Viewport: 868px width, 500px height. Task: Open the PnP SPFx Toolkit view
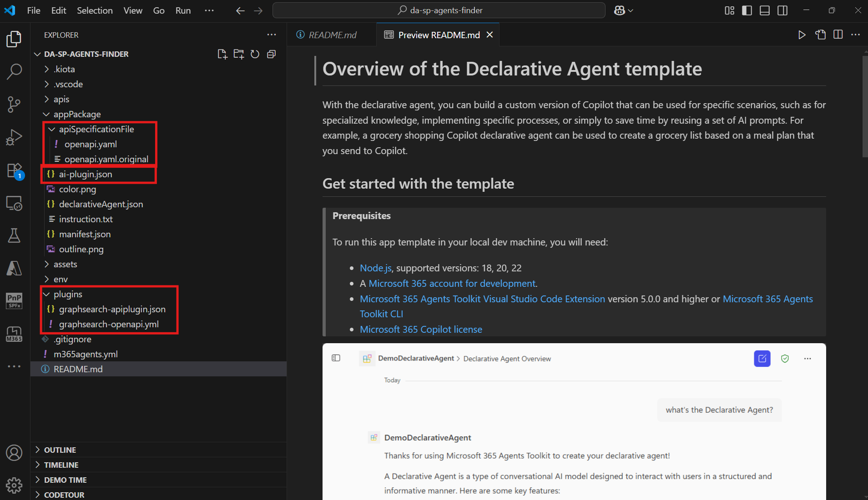coord(14,301)
